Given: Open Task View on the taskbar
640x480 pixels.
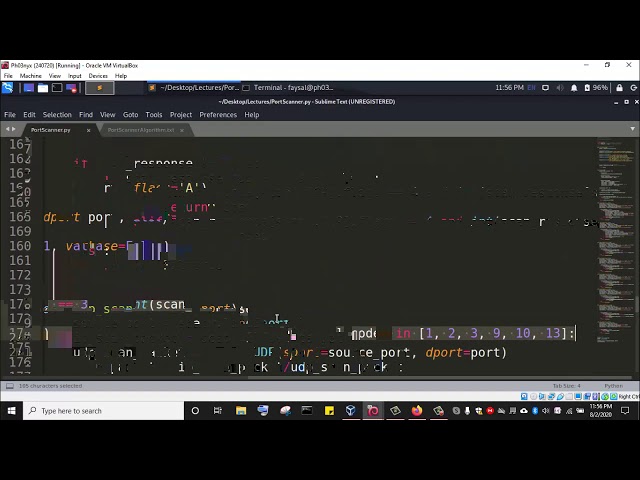Looking at the screenshot, I should pyautogui.click(x=218, y=411).
